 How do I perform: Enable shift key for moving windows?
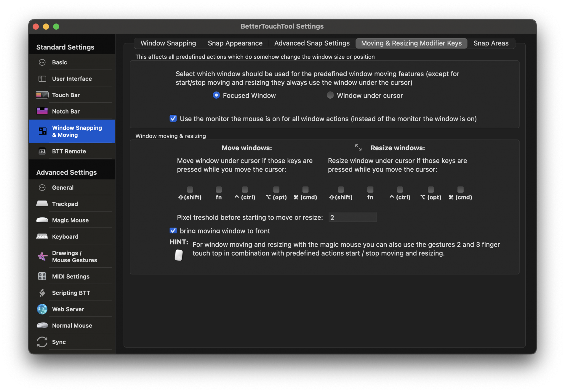(x=190, y=189)
